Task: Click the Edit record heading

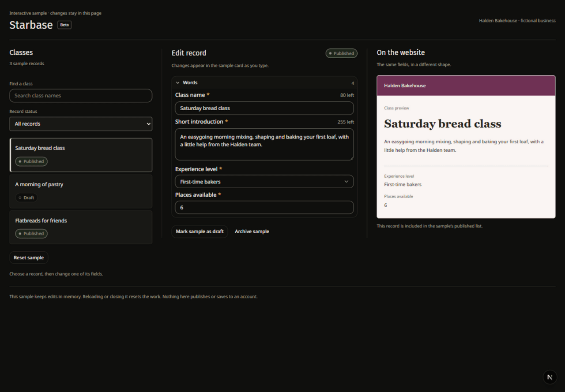Action: 189,53
